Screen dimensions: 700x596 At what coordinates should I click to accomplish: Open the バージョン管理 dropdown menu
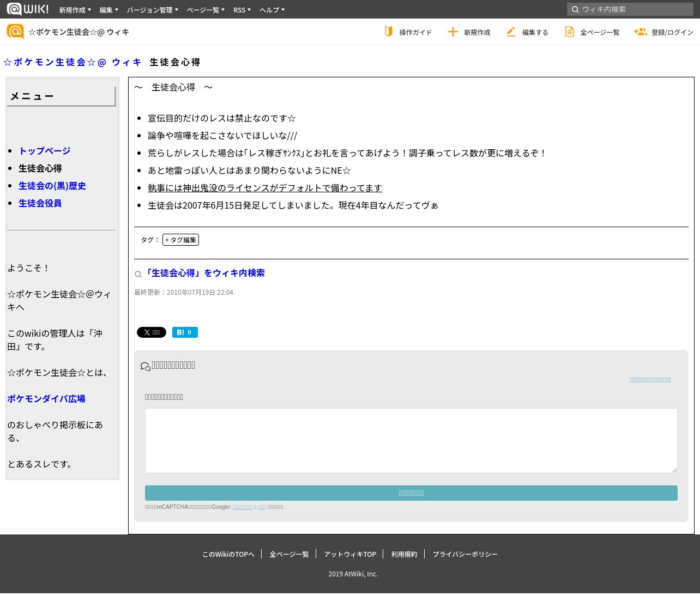pos(152,10)
